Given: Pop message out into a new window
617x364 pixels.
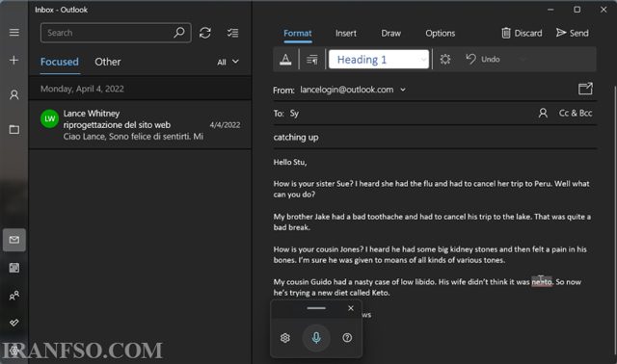Looking at the screenshot, I should pos(585,89).
